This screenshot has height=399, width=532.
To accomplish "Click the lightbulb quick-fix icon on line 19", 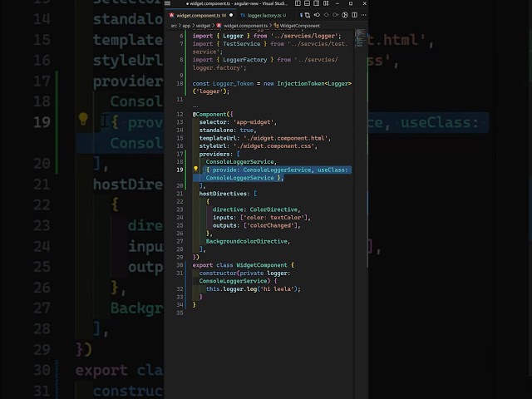I will (x=195, y=169).
